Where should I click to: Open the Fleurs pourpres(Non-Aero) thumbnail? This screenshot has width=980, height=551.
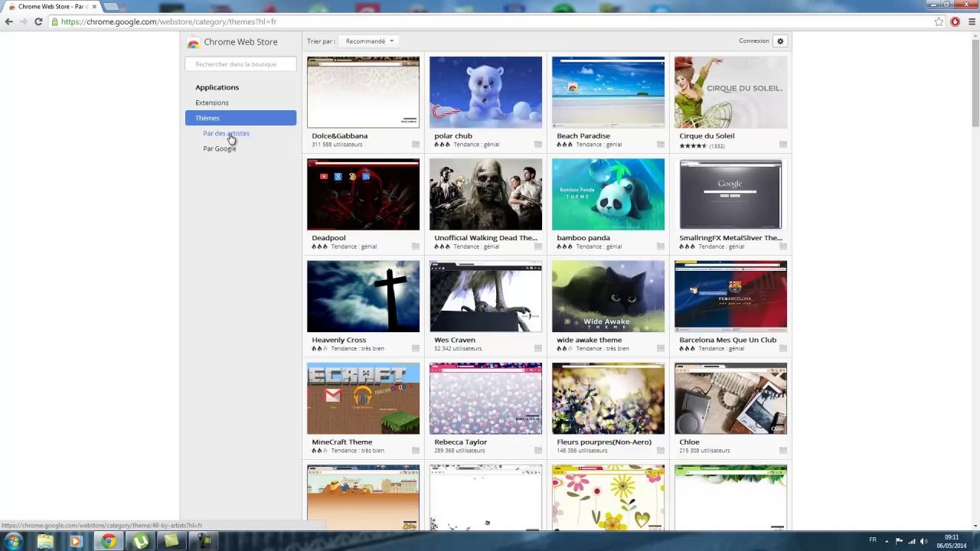pyautogui.click(x=608, y=399)
